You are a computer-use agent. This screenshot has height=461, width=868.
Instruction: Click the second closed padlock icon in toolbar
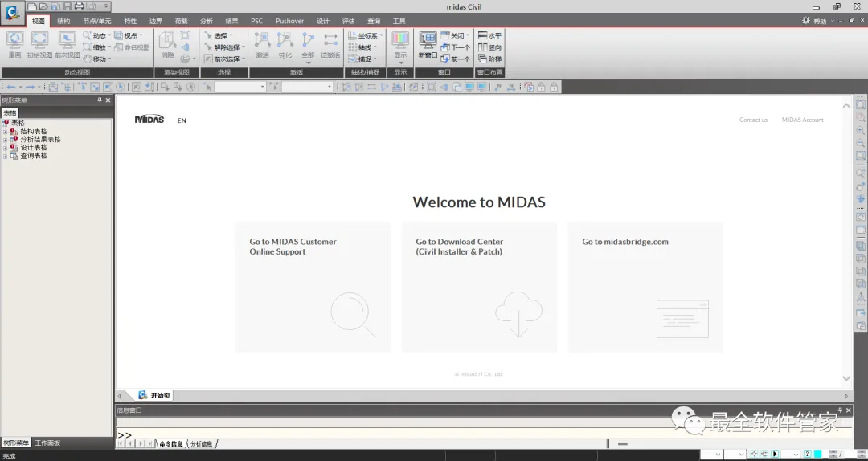[x=554, y=87]
